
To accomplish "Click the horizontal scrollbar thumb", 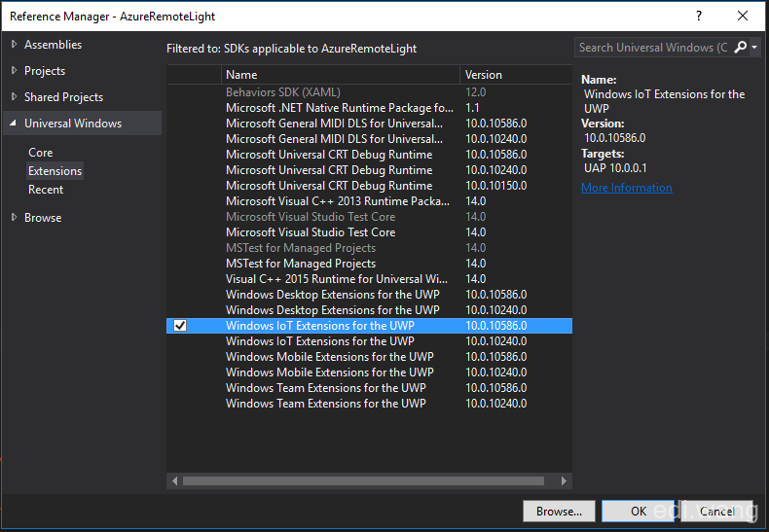I will [363, 481].
